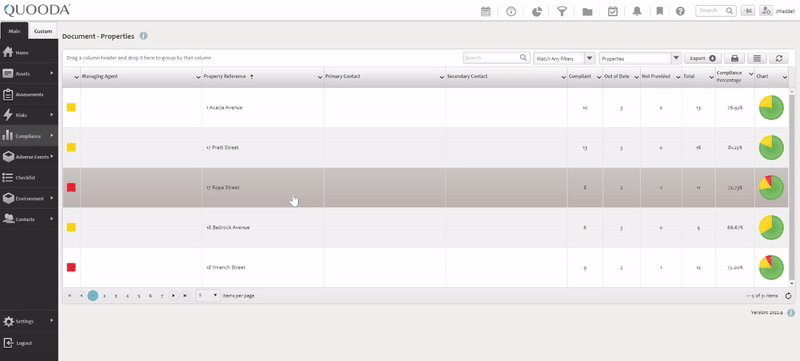The width and height of the screenshot is (800, 361).
Task: Open the notifications bell icon
Action: point(637,11)
